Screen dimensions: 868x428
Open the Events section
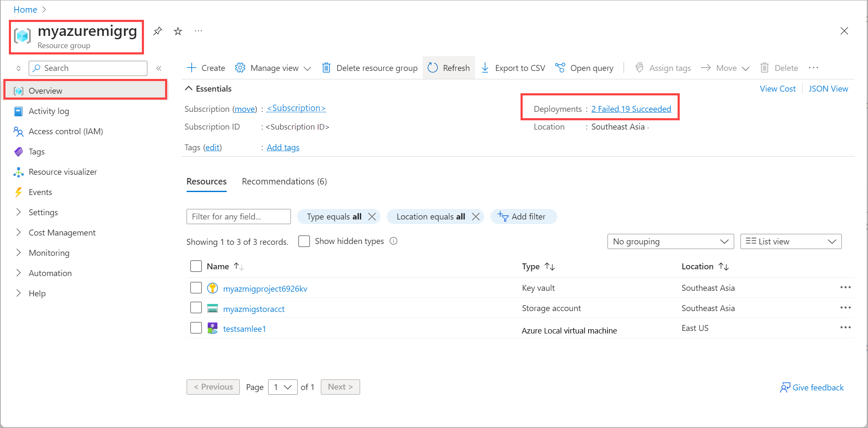(39, 192)
